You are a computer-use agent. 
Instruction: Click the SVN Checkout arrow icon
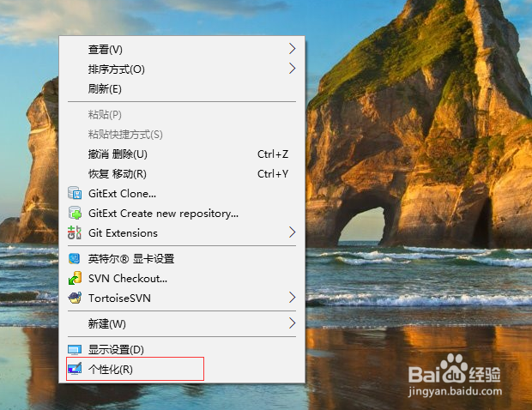click(75, 278)
